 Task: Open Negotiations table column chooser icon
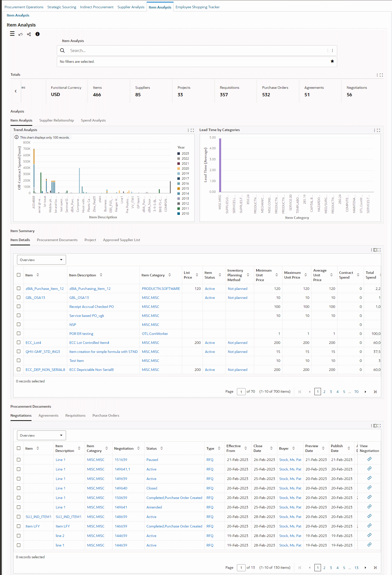coord(375,426)
